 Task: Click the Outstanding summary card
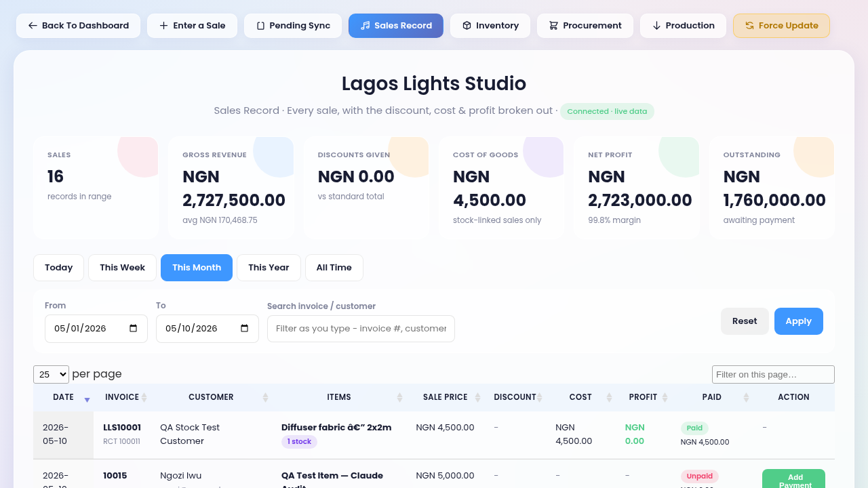tap(772, 188)
